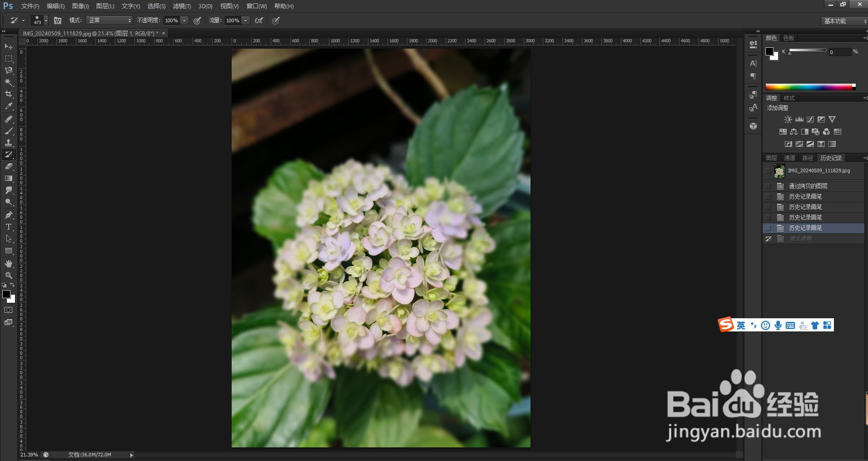Select the Lasso tool
868x461 pixels.
(x=9, y=70)
